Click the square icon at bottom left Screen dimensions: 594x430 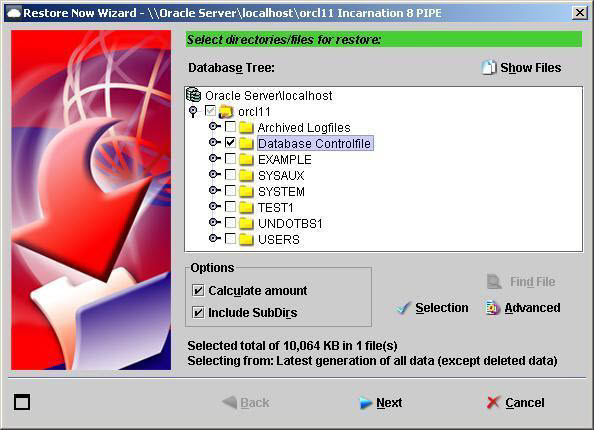tap(22, 402)
